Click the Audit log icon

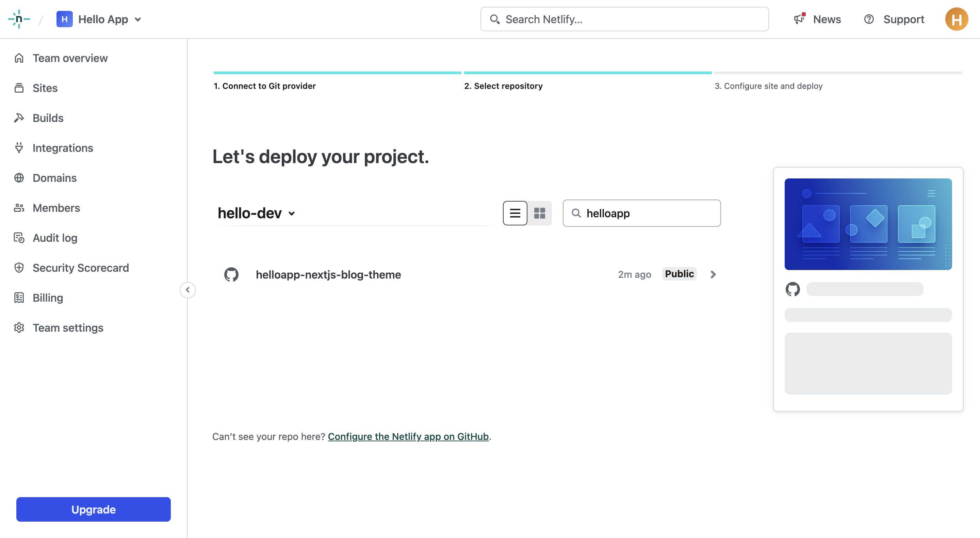click(x=19, y=238)
